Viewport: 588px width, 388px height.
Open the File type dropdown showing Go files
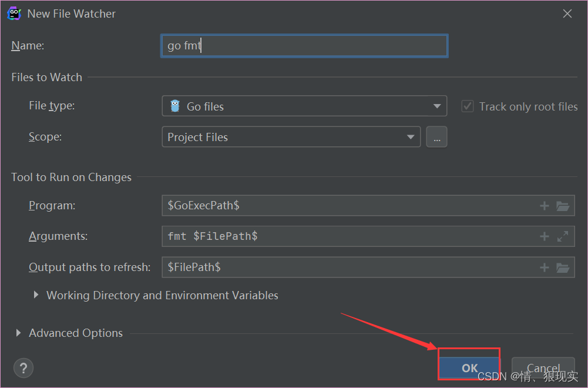[304, 106]
